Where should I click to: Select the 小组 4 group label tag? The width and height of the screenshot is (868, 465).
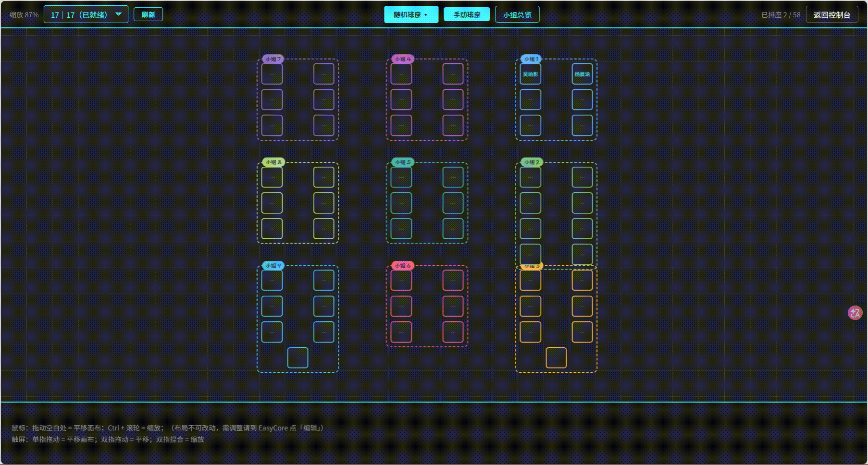click(x=402, y=59)
